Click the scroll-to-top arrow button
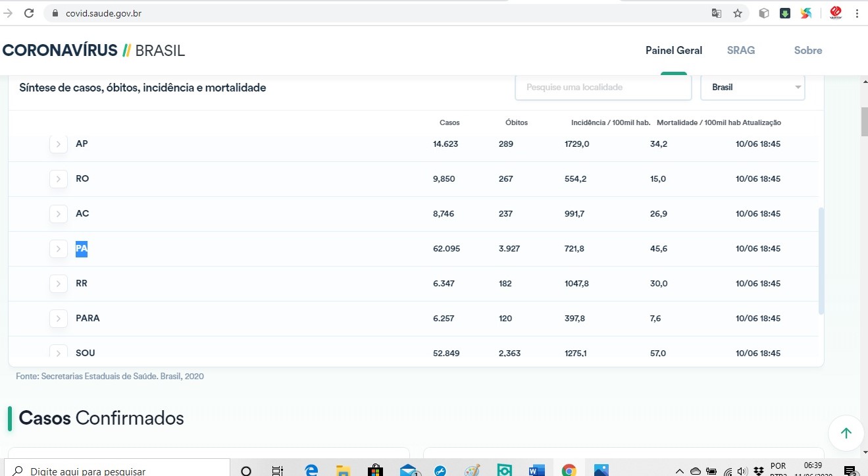 [846, 433]
